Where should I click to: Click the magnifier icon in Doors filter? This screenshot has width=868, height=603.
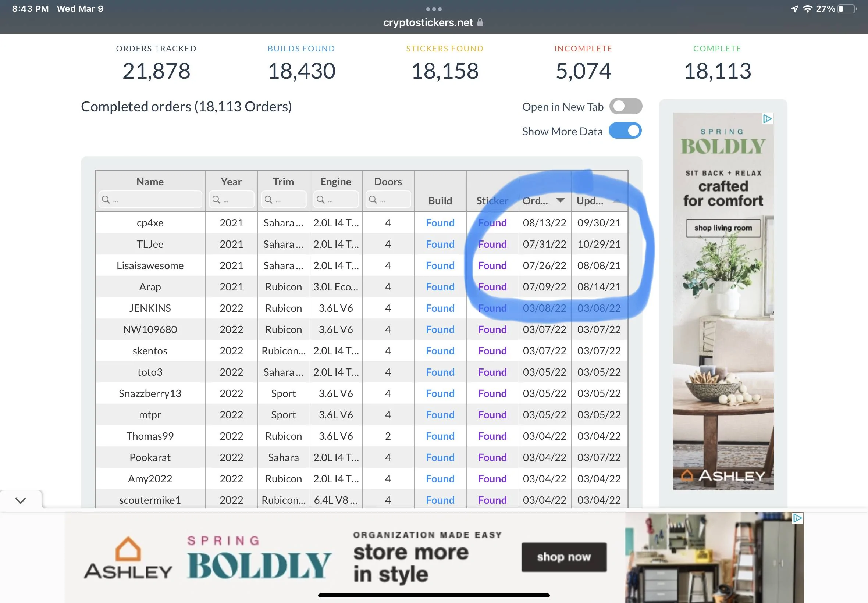(x=373, y=200)
